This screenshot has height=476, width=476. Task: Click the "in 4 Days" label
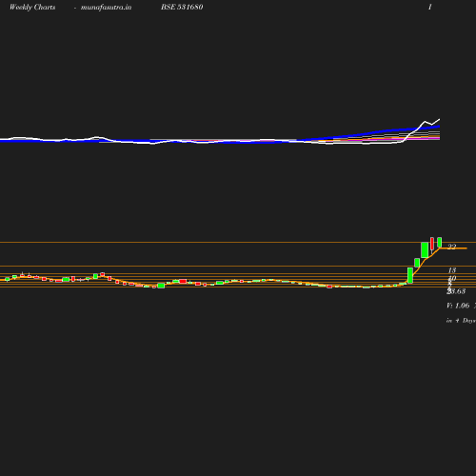coord(461,321)
